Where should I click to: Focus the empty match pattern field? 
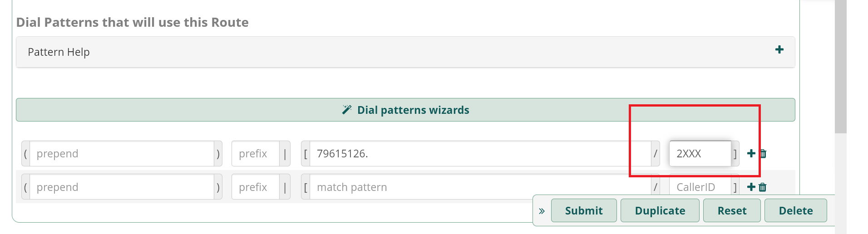click(x=480, y=187)
